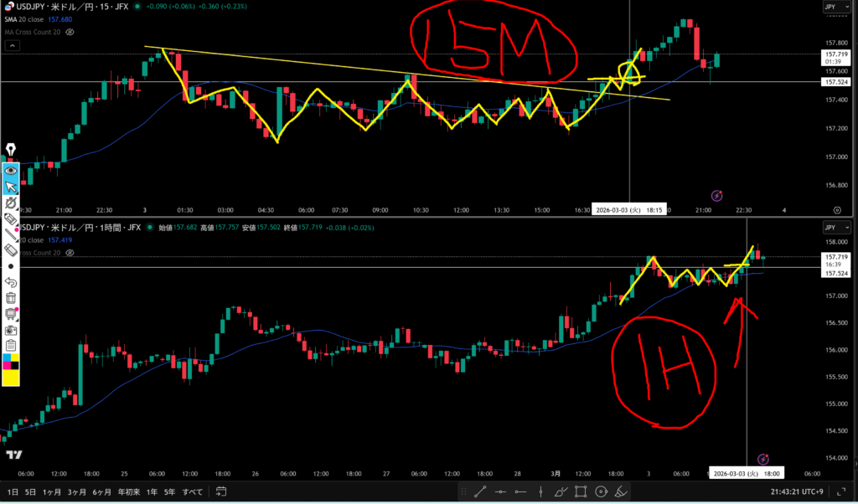This screenshot has width=858, height=504.
Task: Click the すべて range button
Action: click(192, 492)
